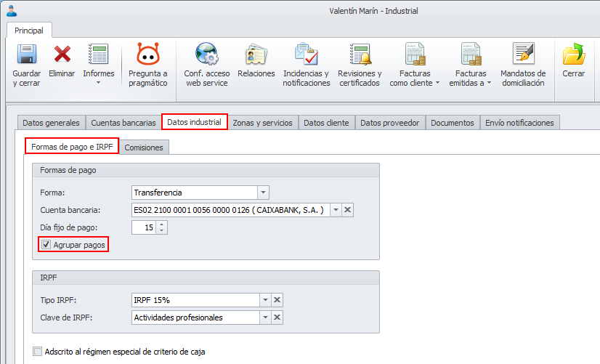Click the Clave de IRPF Actividades profesionales field
This screenshot has width=600, height=364.
click(195, 318)
